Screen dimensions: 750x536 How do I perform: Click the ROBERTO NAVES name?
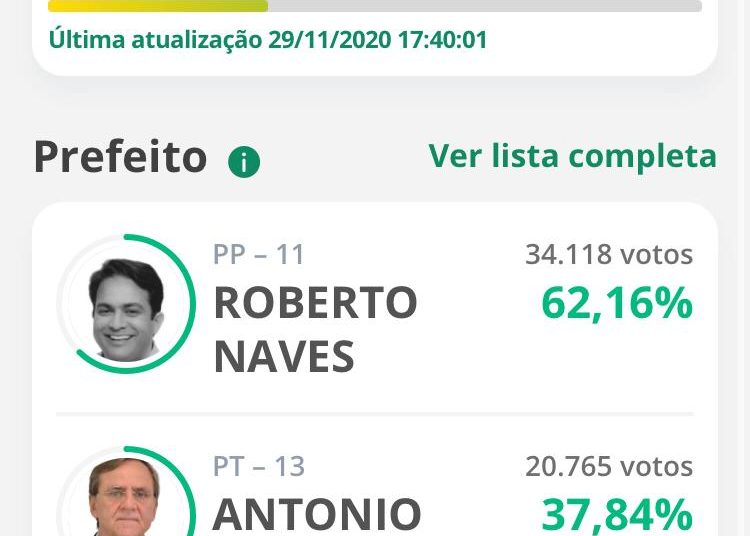[x=315, y=329]
